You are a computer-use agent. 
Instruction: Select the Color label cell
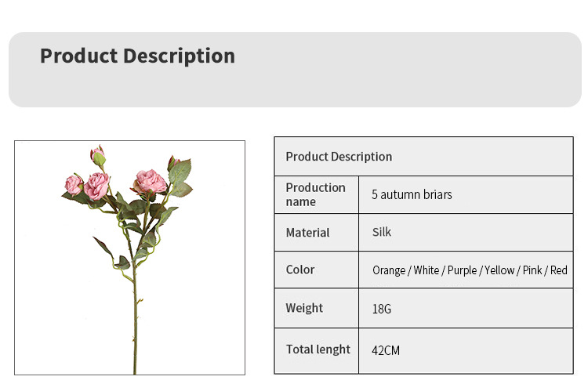click(300, 270)
